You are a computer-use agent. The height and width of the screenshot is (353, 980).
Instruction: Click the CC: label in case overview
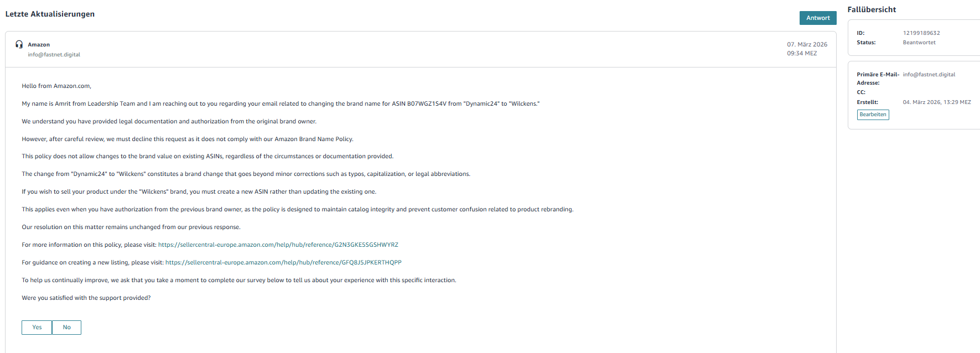(x=861, y=92)
